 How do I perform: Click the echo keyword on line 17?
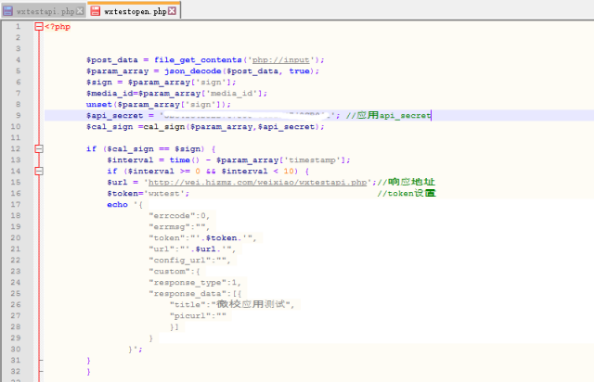pos(117,205)
